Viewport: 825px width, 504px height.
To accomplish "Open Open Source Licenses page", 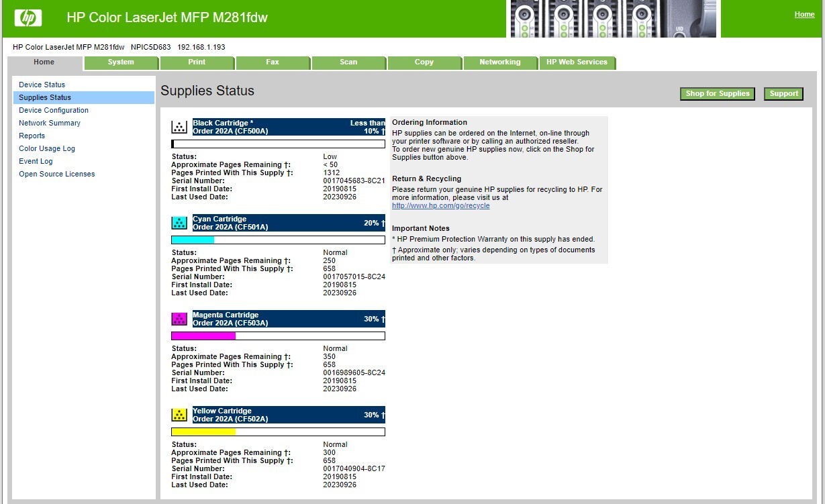I will tap(57, 174).
